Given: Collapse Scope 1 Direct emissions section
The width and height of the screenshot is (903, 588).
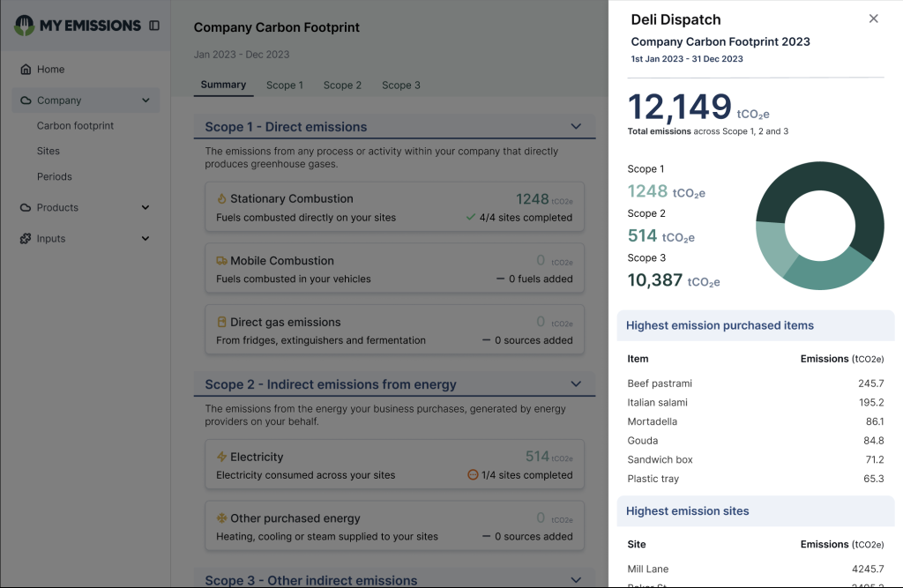Looking at the screenshot, I should coord(576,127).
